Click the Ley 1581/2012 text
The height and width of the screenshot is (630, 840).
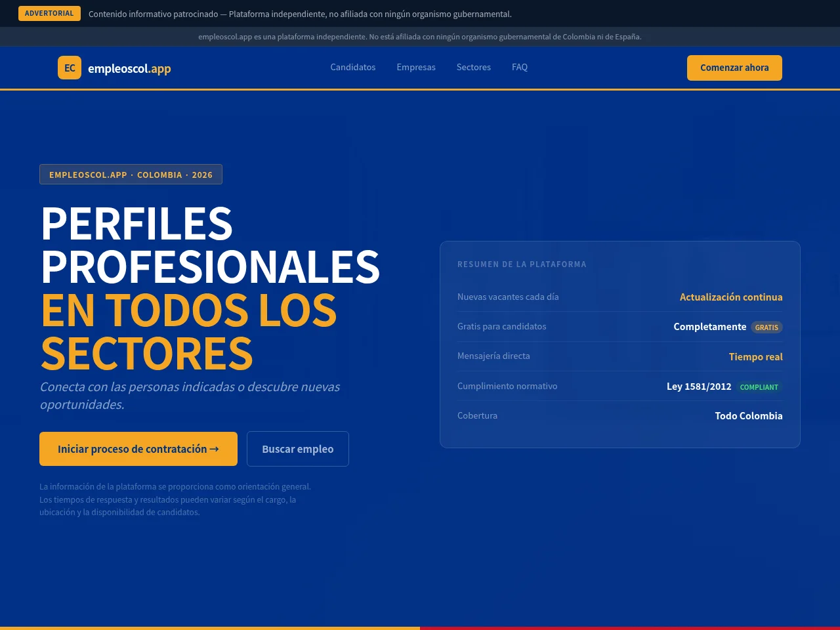699,387
